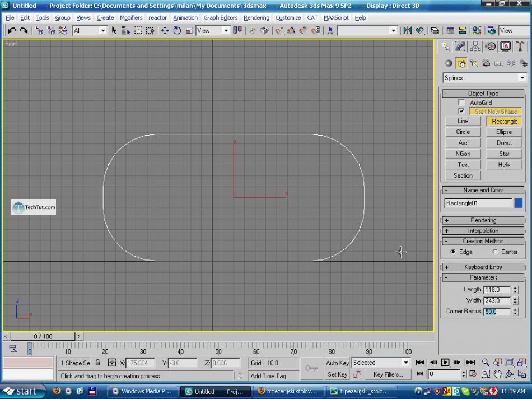Activate the Select Object arrow tool
Viewport: 532px width, 399px height.
[114, 31]
